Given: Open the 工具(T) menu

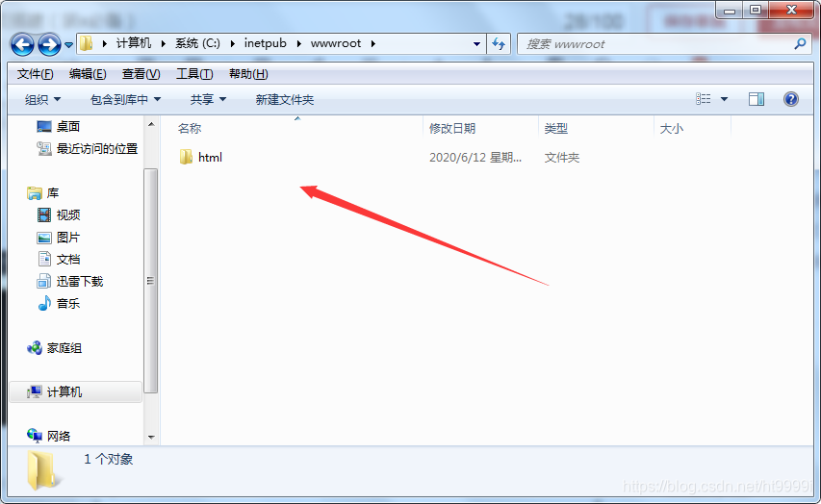Looking at the screenshot, I should click(194, 74).
